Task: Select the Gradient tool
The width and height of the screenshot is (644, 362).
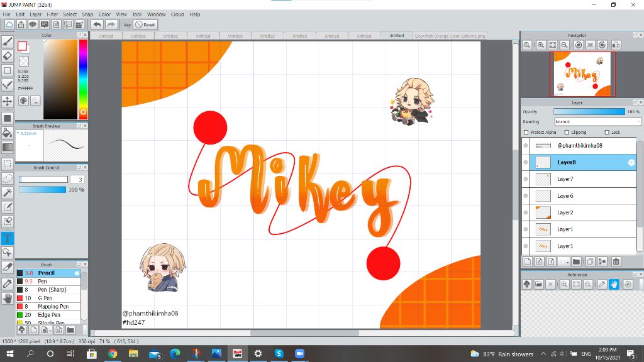Action: click(x=8, y=147)
